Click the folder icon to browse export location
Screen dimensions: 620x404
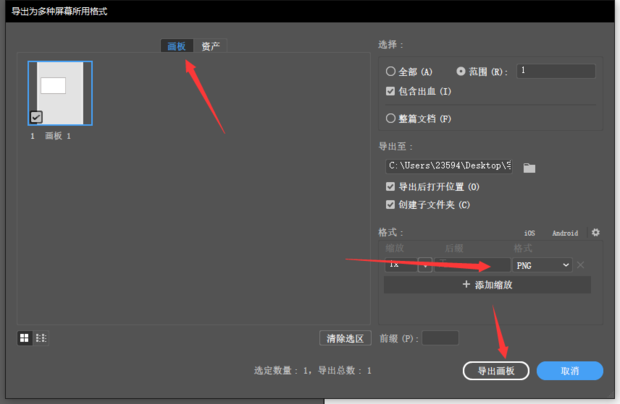pos(530,168)
